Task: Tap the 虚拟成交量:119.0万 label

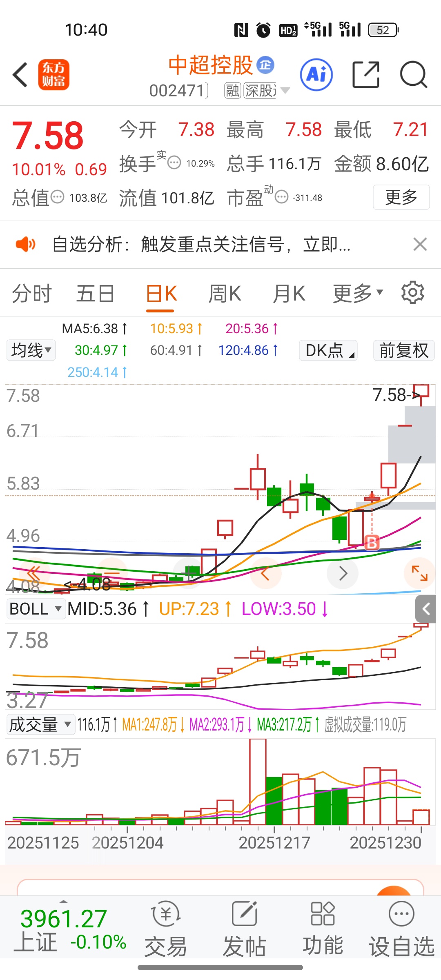Action: click(365, 724)
